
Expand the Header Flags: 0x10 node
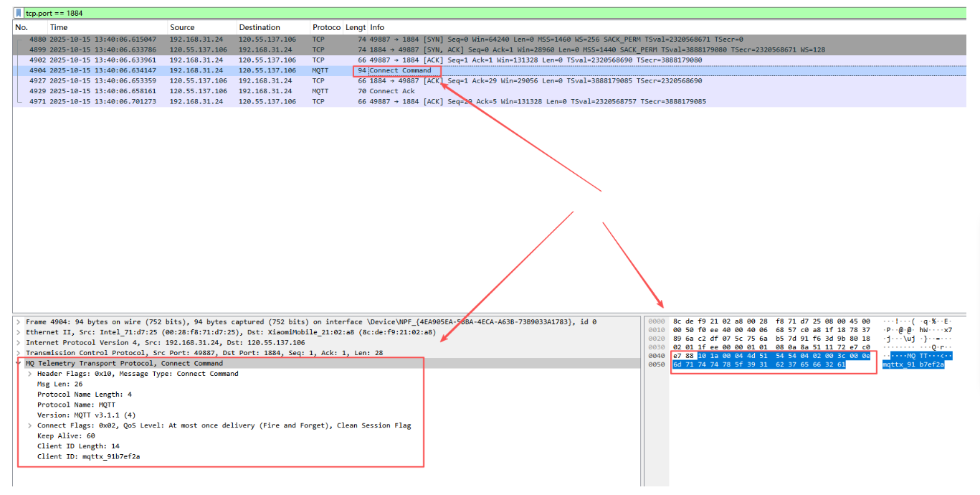[30, 374]
